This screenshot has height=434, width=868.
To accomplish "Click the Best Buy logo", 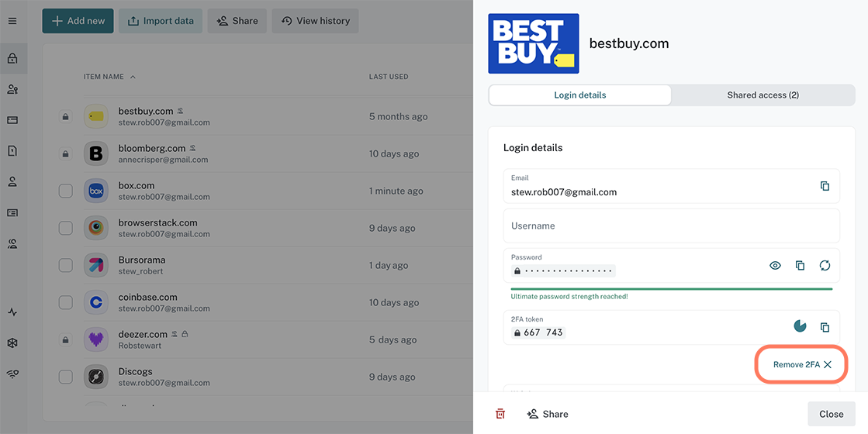I will pos(534,43).
